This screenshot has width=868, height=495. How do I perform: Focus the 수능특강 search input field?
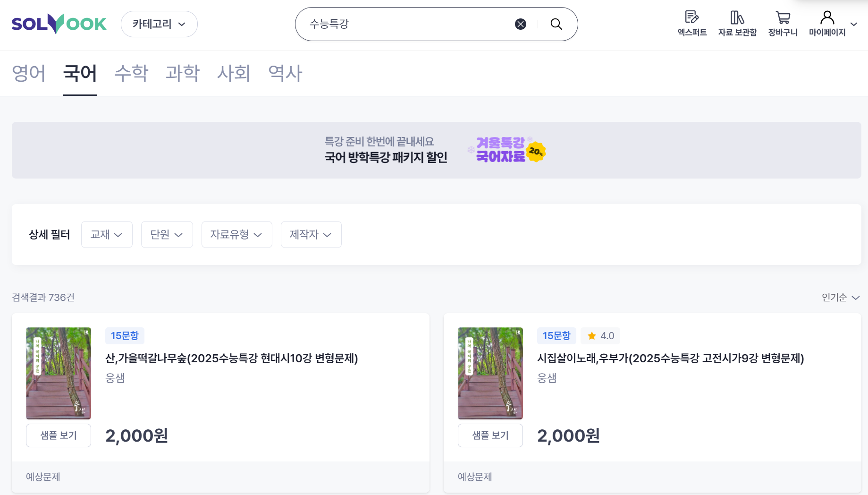(x=408, y=24)
